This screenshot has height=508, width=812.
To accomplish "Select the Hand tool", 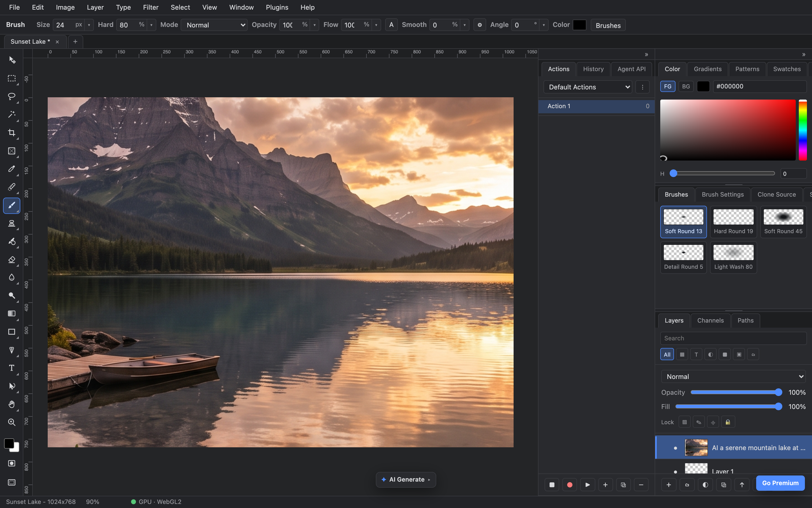I will (x=12, y=404).
